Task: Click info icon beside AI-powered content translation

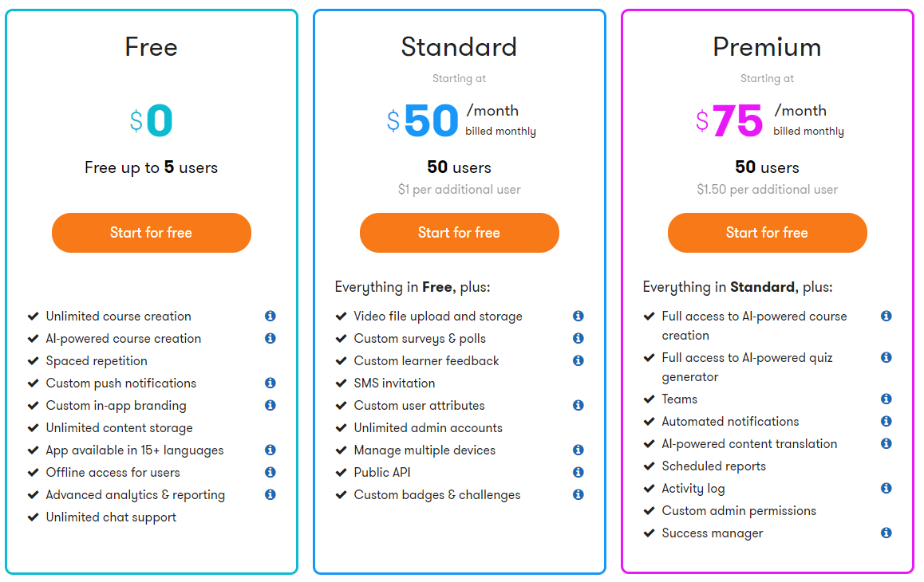Action: tap(886, 444)
